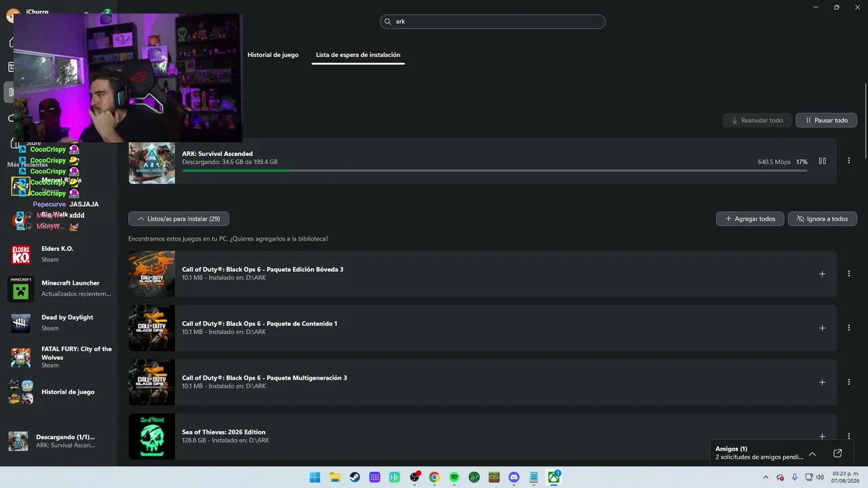The image size is (868, 488).
Task: Pop out the Amigos panel
Action: [x=837, y=453]
